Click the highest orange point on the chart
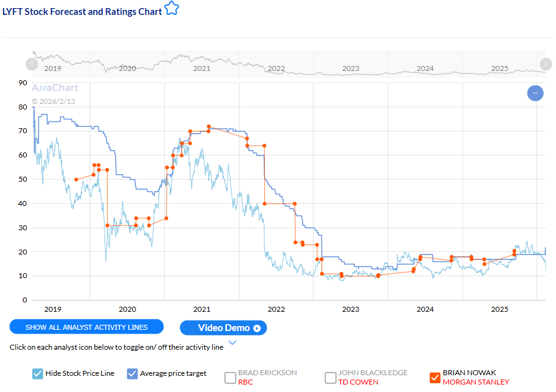The width and height of the screenshot is (556, 392). [x=209, y=126]
